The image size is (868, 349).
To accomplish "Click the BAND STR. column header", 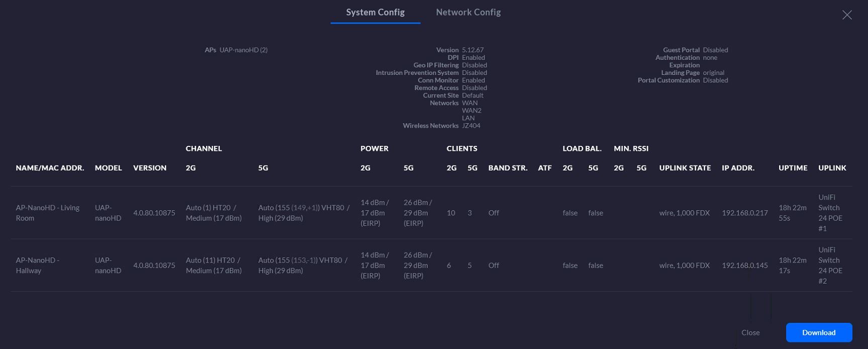I will 508,168.
